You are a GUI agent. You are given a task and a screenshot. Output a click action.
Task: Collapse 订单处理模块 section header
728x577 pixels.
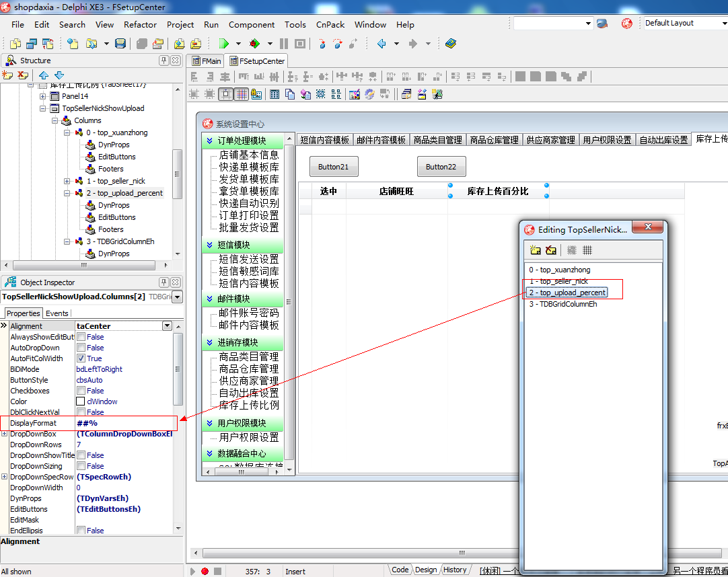point(242,141)
